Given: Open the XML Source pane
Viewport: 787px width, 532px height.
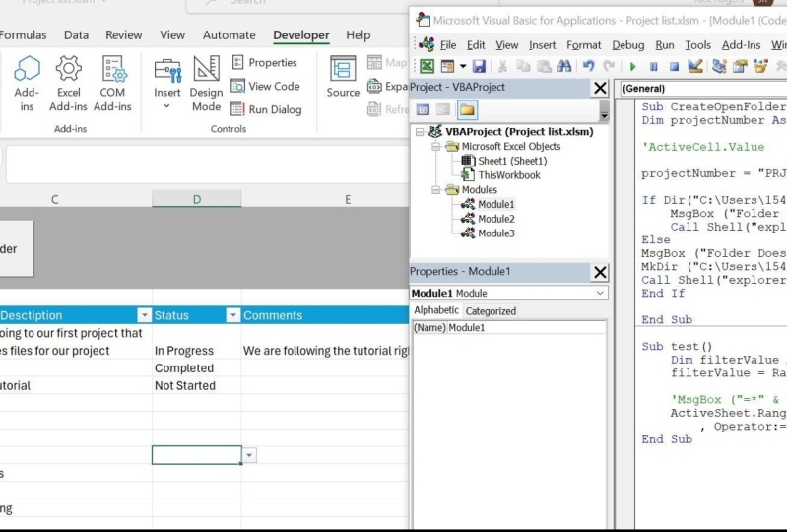Looking at the screenshot, I should (x=343, y=77).
